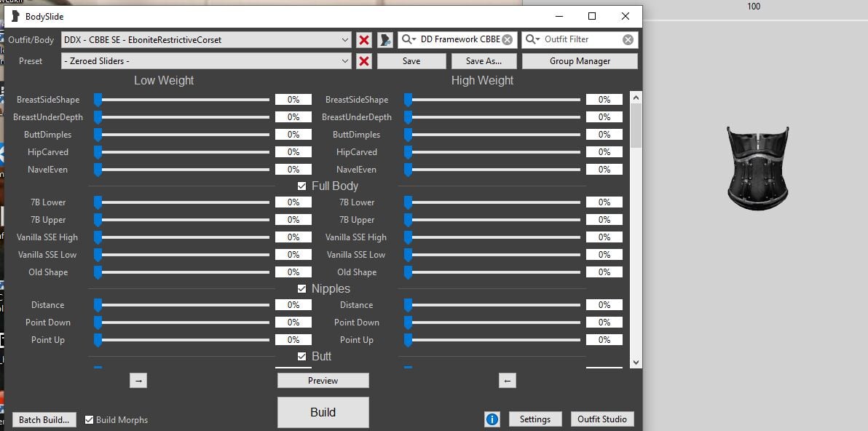This screenshot has height=431, width=868.
Task: Open the Settings dialog
Action: click(534, 419)
